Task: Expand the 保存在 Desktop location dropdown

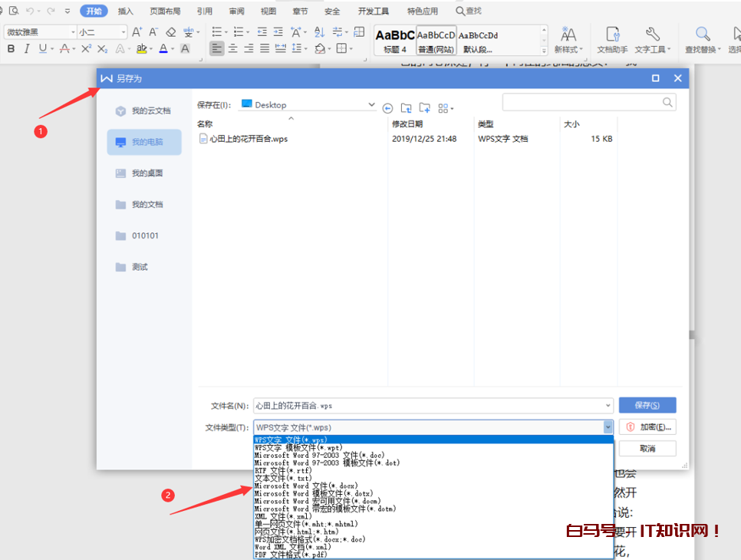Action: click(x=372, y=104)
